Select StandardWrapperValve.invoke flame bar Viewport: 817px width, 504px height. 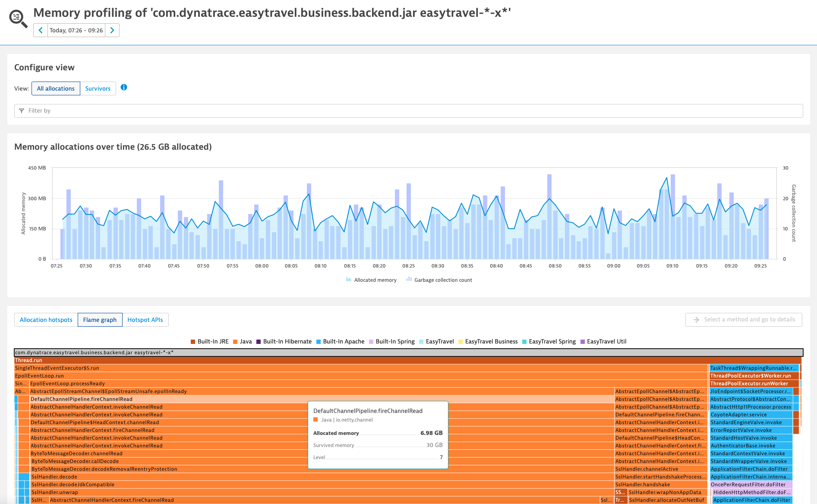(751, 461)
